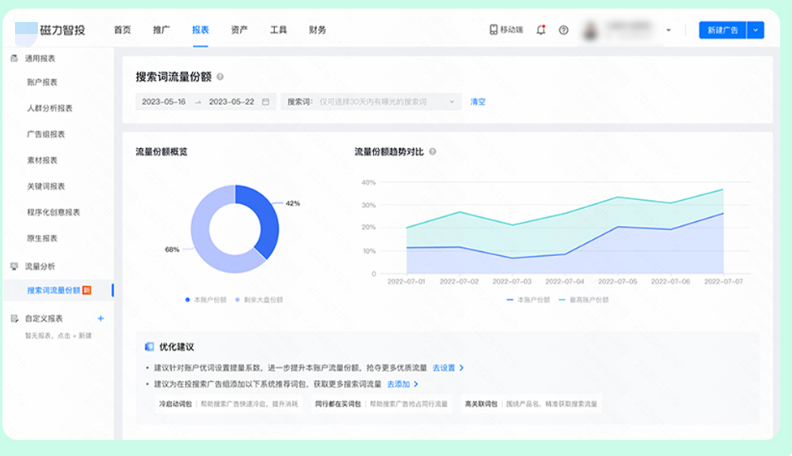792x456 pixels.
Task: Open 广告组报表 in the sidebar
Action: pos(46,134)
